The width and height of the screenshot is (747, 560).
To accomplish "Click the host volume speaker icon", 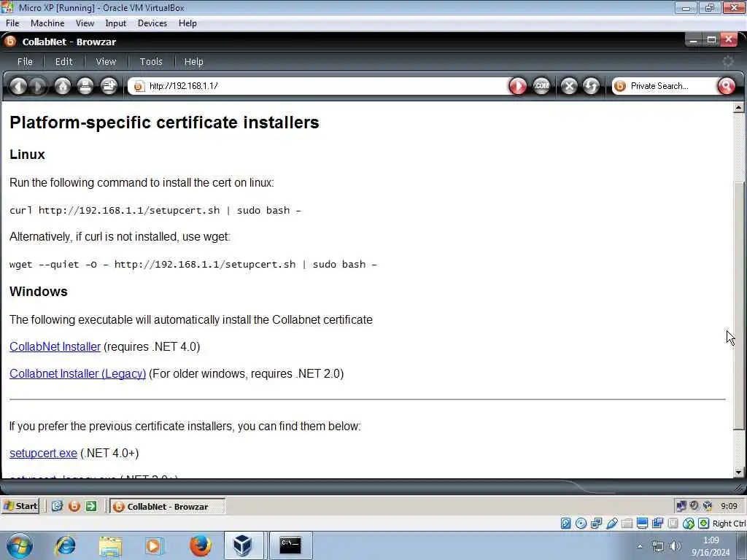I will [675, 546].
